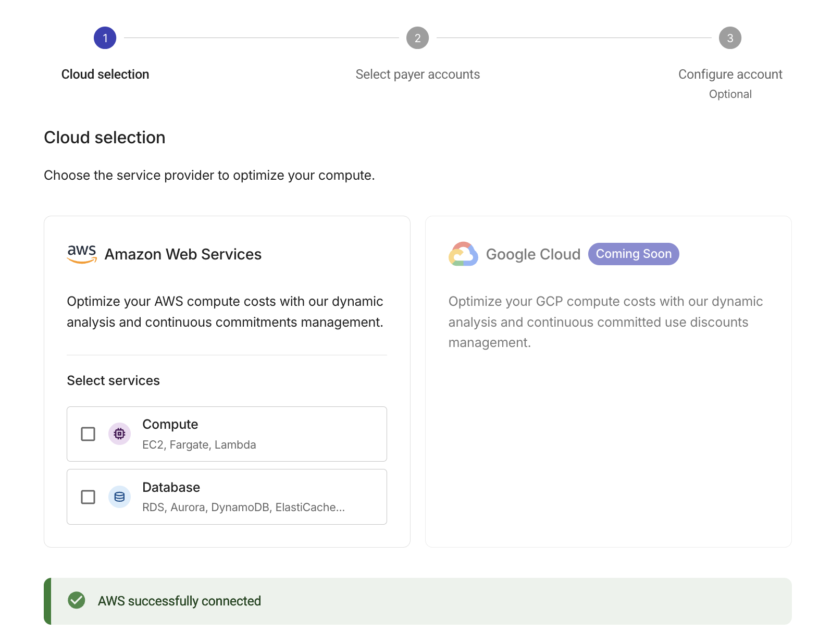
Task: Click the 'EC2, Fargate, Lambda' text
Action: click(x=199, y=445)
